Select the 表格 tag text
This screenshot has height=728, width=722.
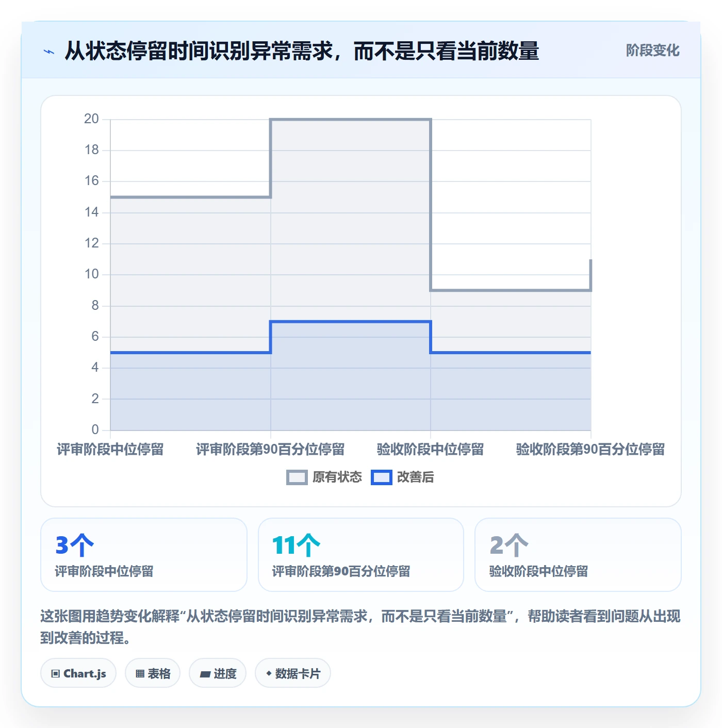point(159,673)
